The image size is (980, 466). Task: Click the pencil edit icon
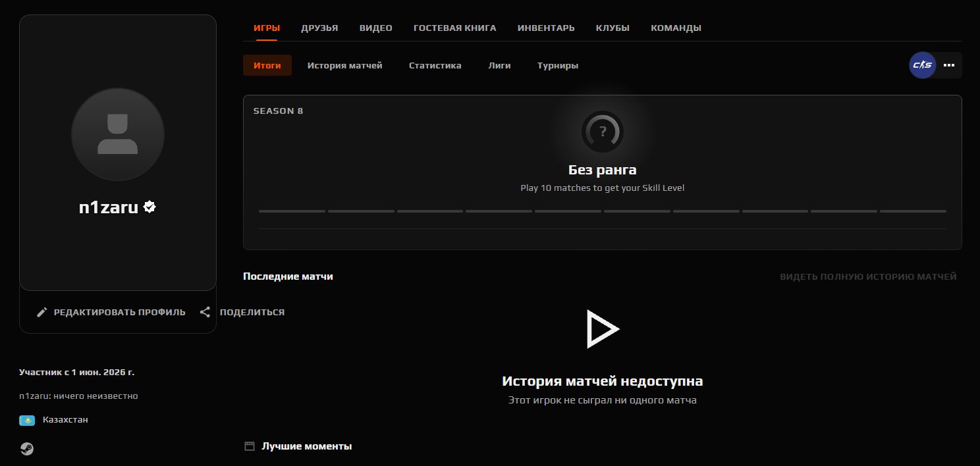click(42, 312)
